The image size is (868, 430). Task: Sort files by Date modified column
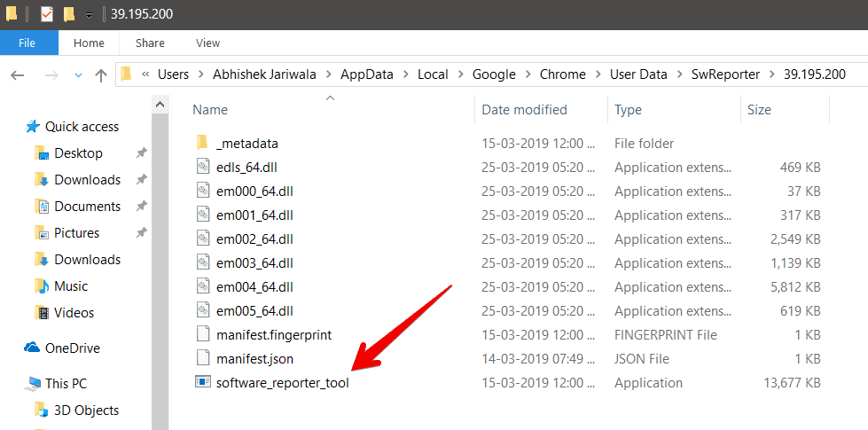[x=524, y=110]
